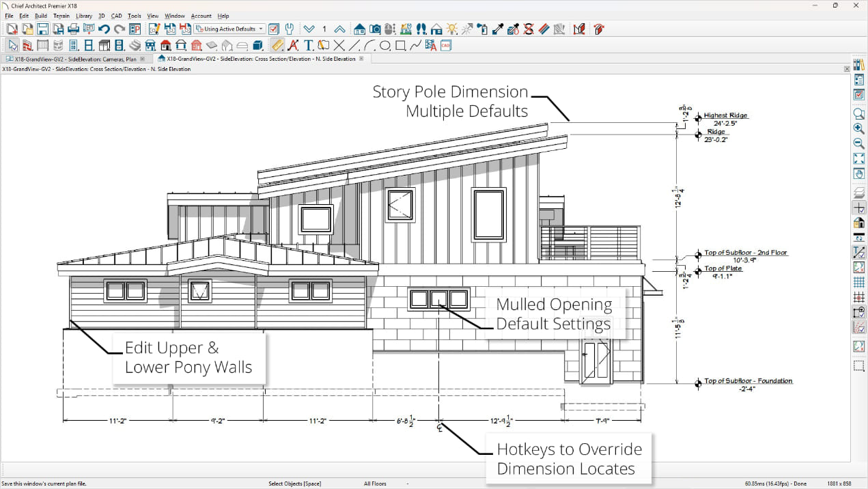Viewport: 868px width, 489px height.
Task: Select the brick Wall tools icon
Action: [28, 46]
